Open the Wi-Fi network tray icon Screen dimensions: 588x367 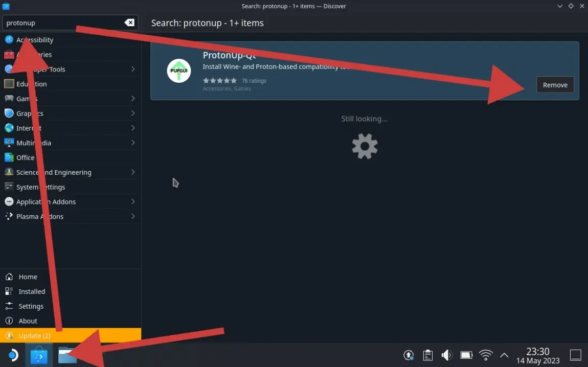coord(486,355)
